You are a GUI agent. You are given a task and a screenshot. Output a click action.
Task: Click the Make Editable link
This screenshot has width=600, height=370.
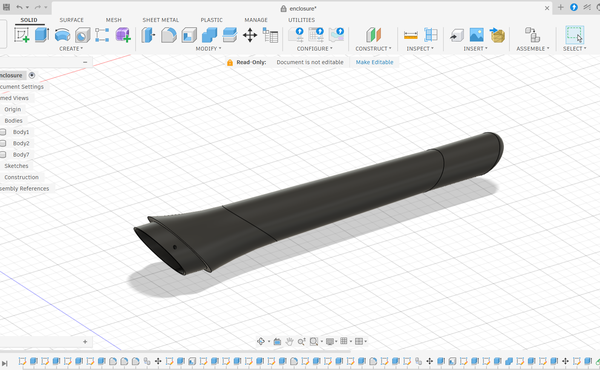pyautogui.click(x=375, y=62)
